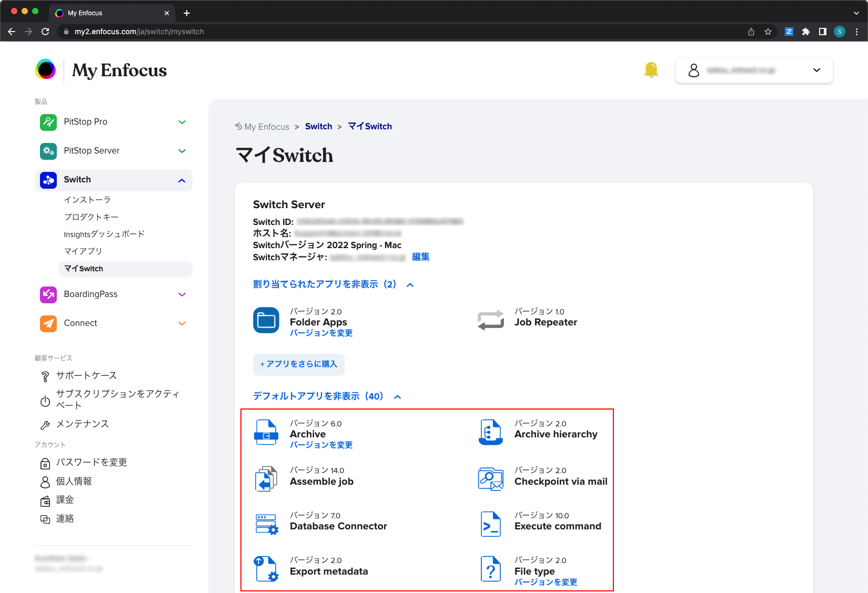868x593 pixels.
Task: Click the Execute command terminal icon
Action: pos(491,524)
